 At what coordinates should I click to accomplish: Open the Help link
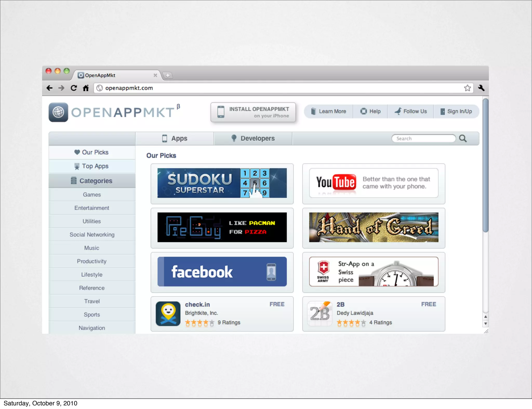click(370, 111)
